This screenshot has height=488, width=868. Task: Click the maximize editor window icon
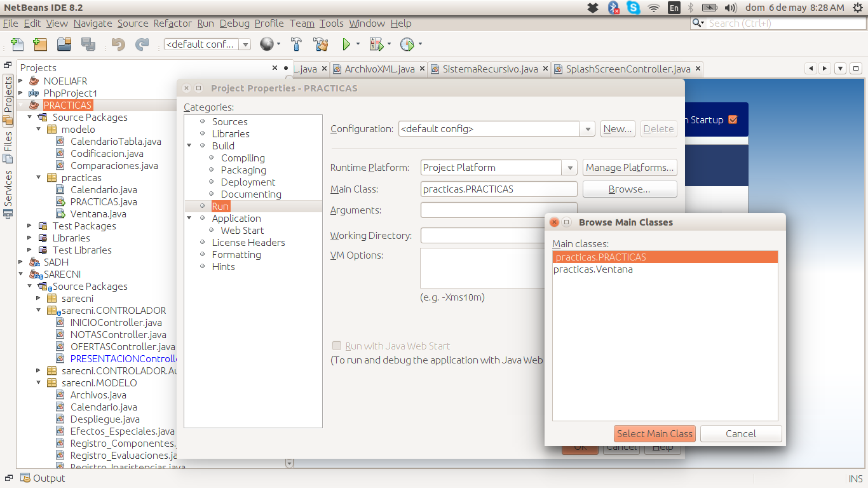point(856,69)
